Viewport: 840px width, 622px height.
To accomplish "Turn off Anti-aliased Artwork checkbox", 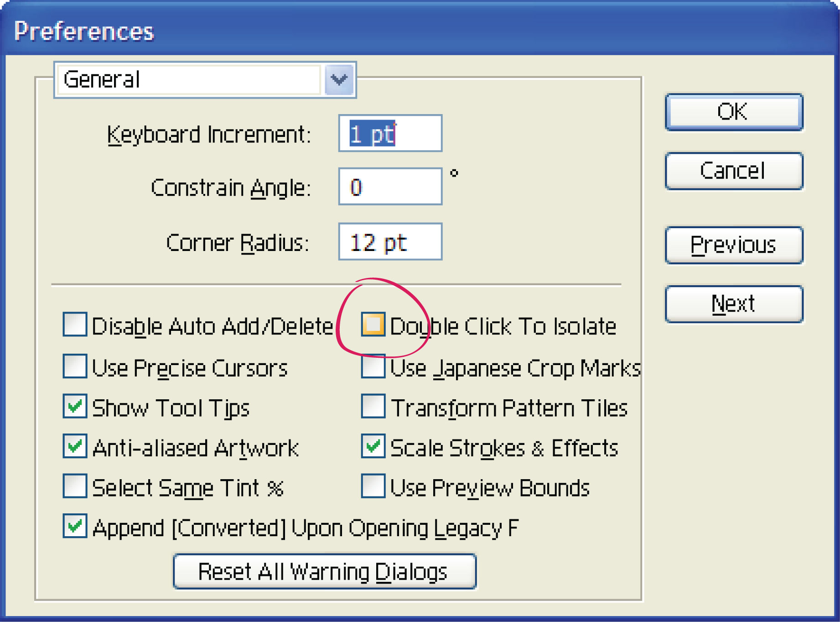I will coord(75,446).
